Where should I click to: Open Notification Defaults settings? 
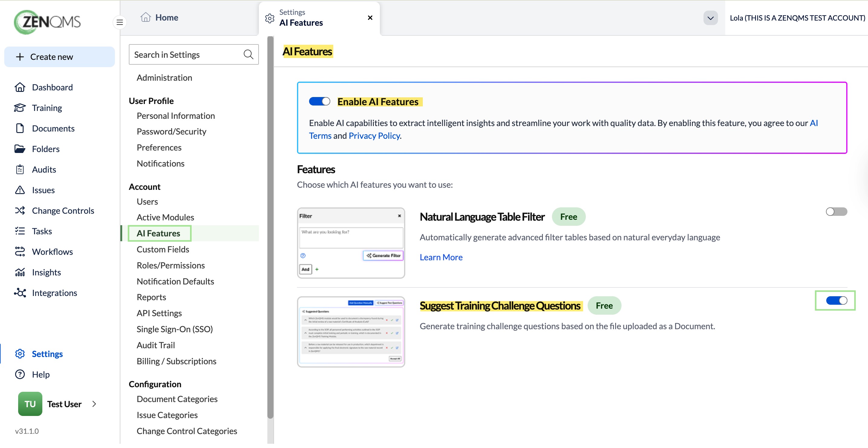coord(175,282)
